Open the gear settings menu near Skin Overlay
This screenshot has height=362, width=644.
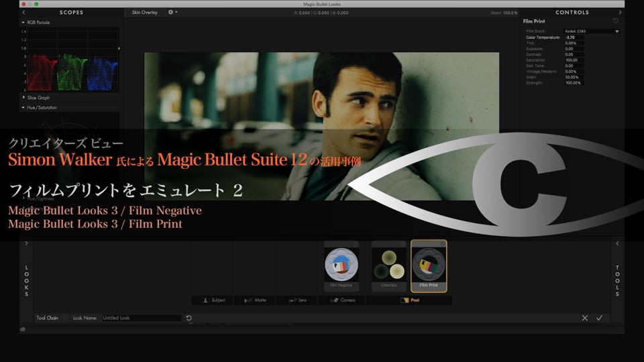(x=172, y=12)
